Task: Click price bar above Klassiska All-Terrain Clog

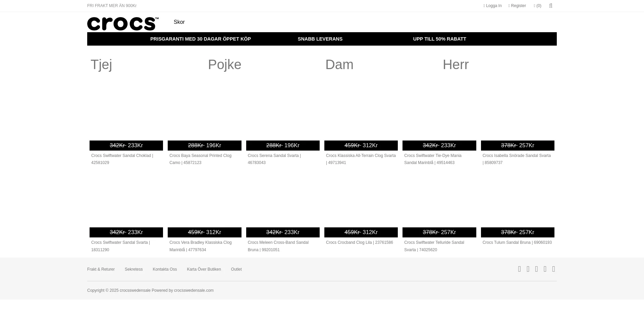Action: pyautogui.click(x=361, y=146)
